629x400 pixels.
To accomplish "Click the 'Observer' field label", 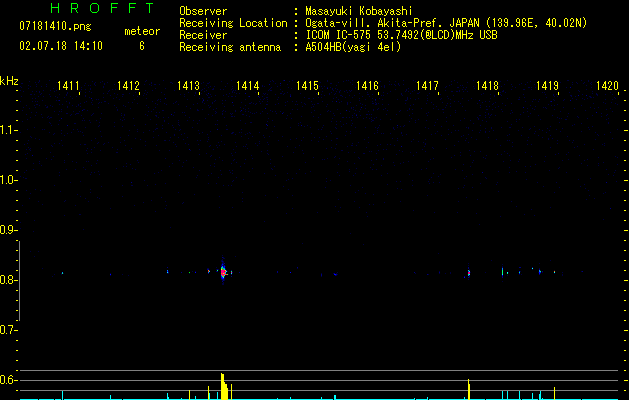I will point(203,11).
